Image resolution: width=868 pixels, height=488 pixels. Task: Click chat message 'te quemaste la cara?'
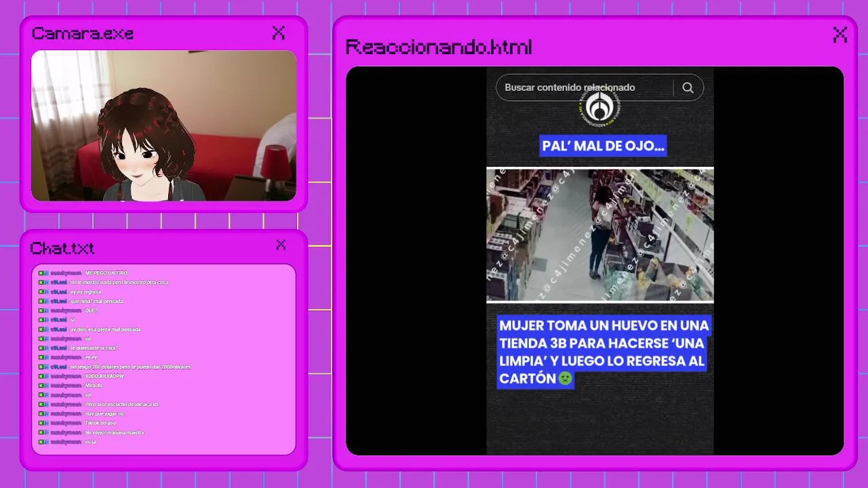tap(94, 348)
